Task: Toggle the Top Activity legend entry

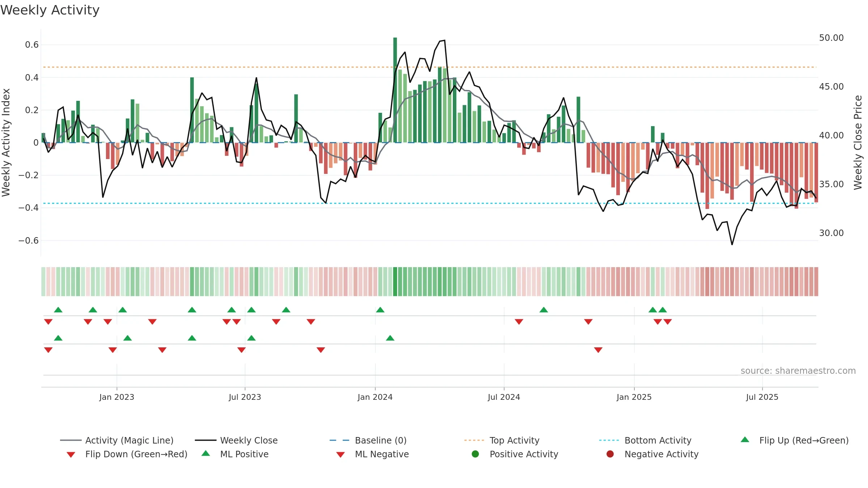Action: pyautogui.click(x=502, y=440)
